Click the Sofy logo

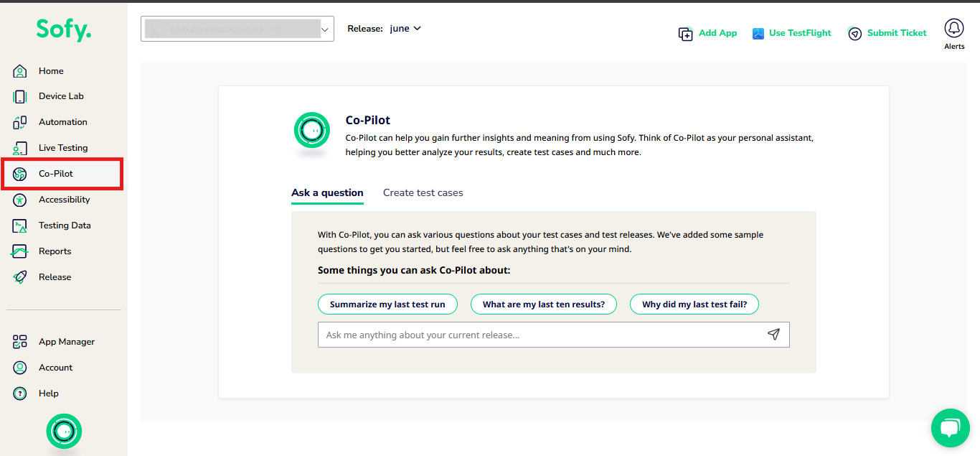[64, 30]
